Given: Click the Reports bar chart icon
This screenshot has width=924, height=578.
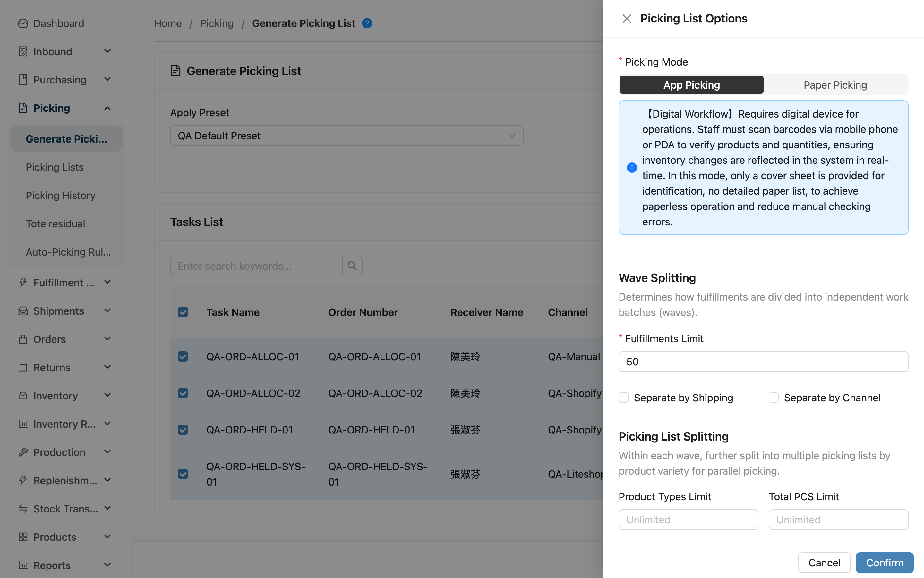Looking at the screenshot, I should [23, 565].
